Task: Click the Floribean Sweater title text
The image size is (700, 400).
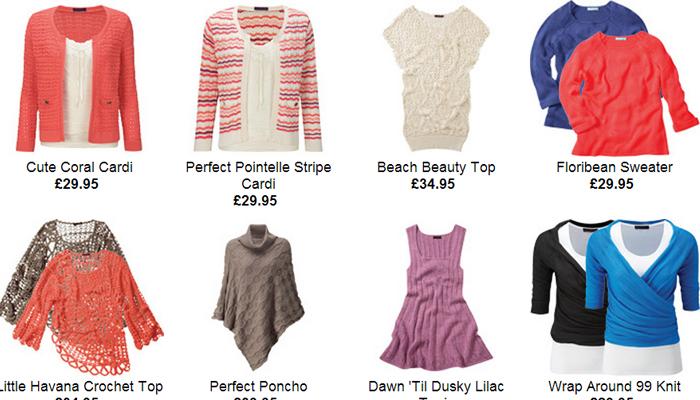Action: click(614, 167)
